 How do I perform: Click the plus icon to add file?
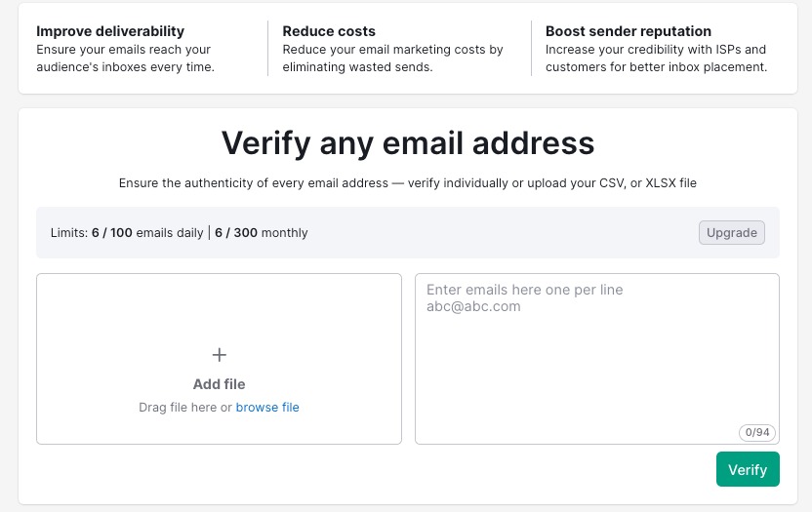pos(220,355)
